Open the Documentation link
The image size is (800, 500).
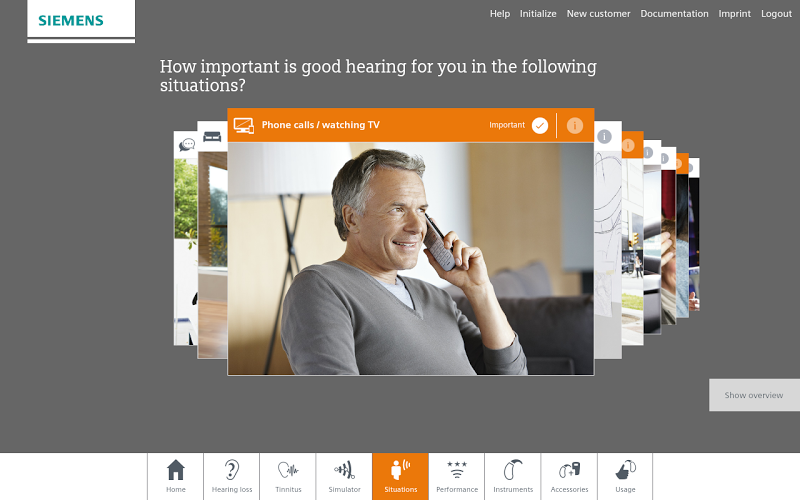click(x=674, y=14)
